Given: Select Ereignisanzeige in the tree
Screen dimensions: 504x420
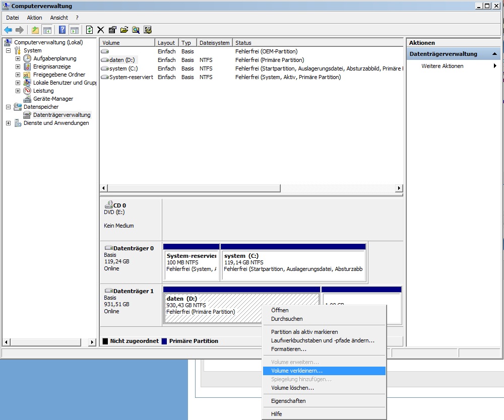Looking at the screenshot, I should coord(52,66).
